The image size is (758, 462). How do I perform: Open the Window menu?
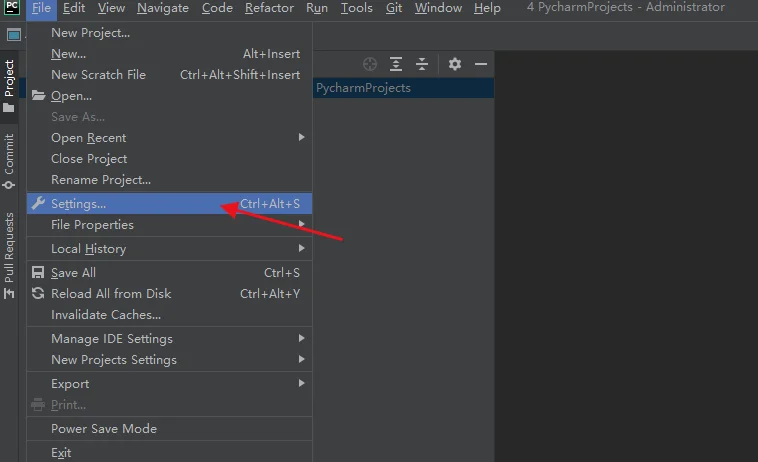point(438,8)
